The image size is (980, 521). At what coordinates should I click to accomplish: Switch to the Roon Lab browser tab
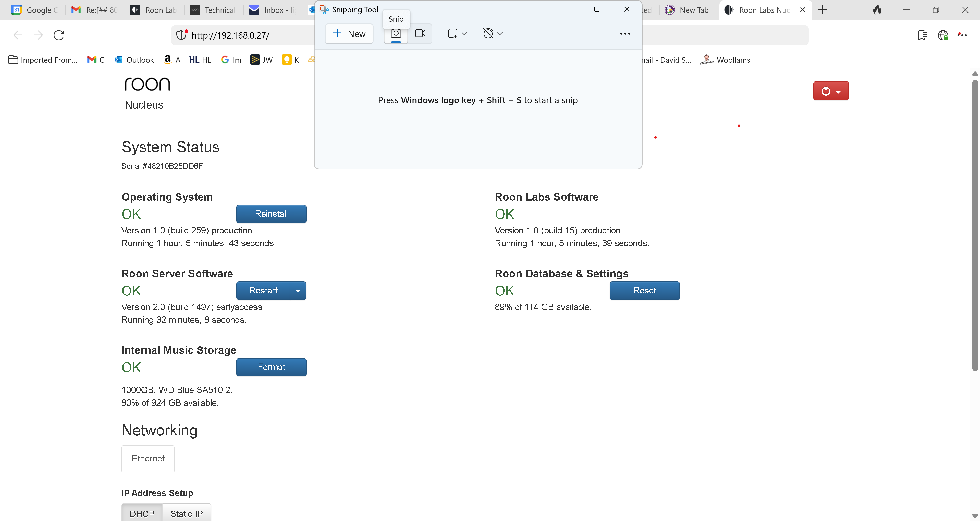[154, 10]
